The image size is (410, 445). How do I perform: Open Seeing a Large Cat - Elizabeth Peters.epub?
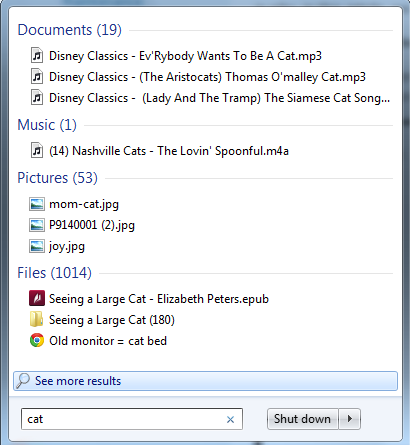(159, 299)
